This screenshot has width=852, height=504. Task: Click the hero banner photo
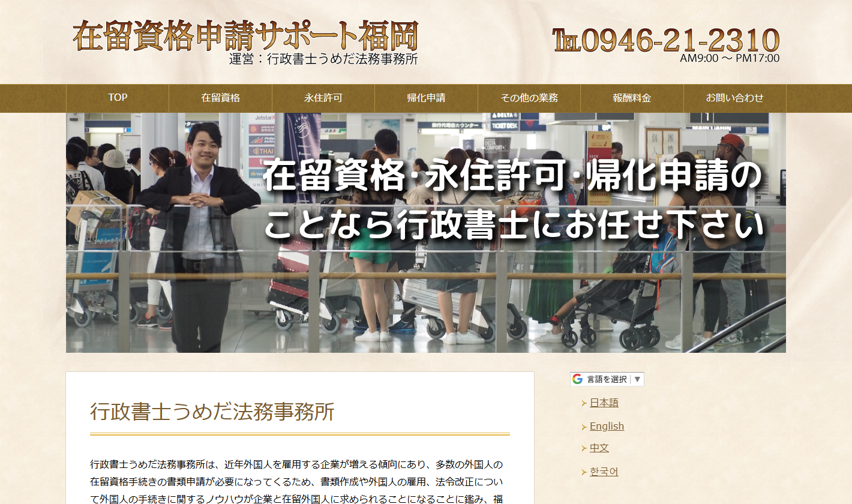(x=425, y=232)
